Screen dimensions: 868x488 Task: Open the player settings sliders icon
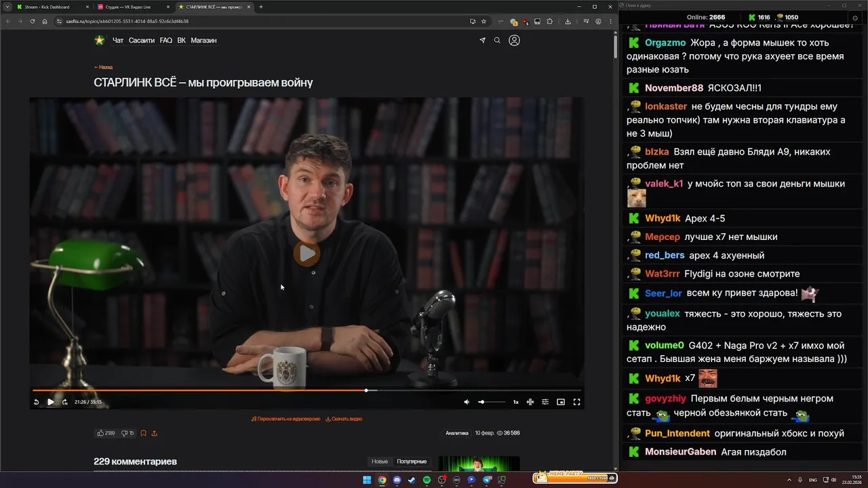[x=545, y=402]
